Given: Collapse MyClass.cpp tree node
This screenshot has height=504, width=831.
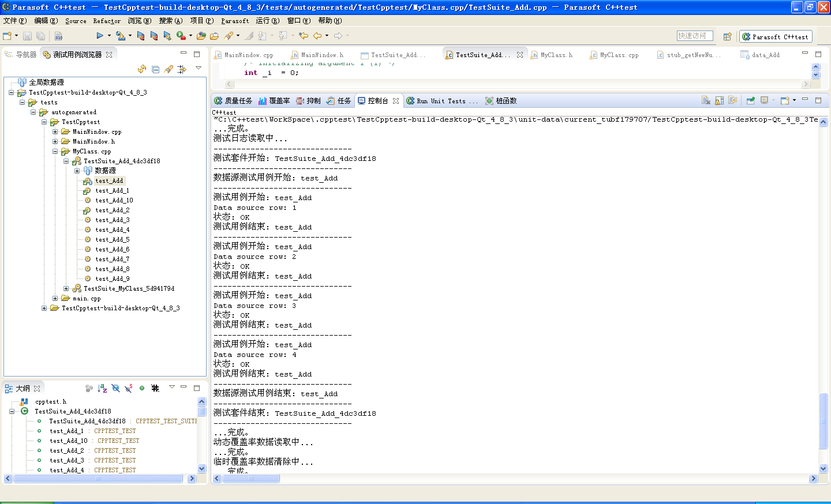Looking at the screenshot, I should click(x=55, y=151).
